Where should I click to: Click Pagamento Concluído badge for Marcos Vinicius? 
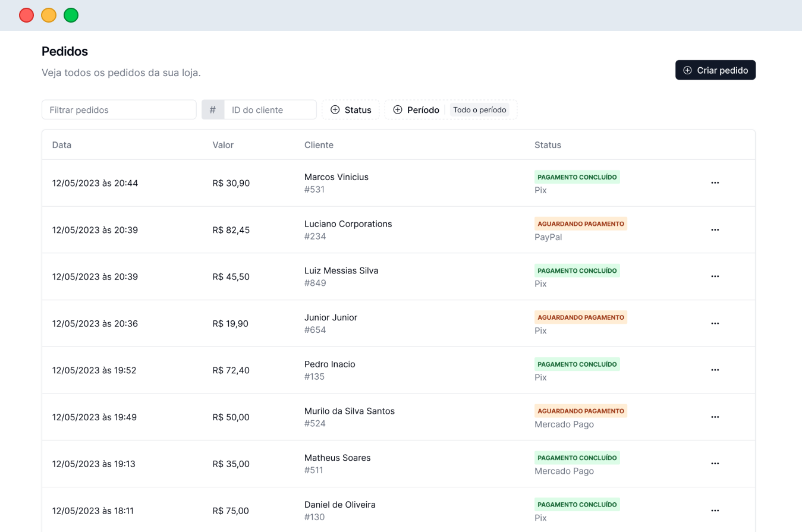click(577, 177)
